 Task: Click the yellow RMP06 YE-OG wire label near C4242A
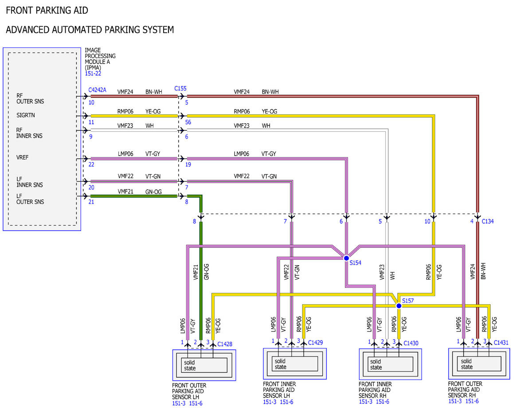point(140,112)
